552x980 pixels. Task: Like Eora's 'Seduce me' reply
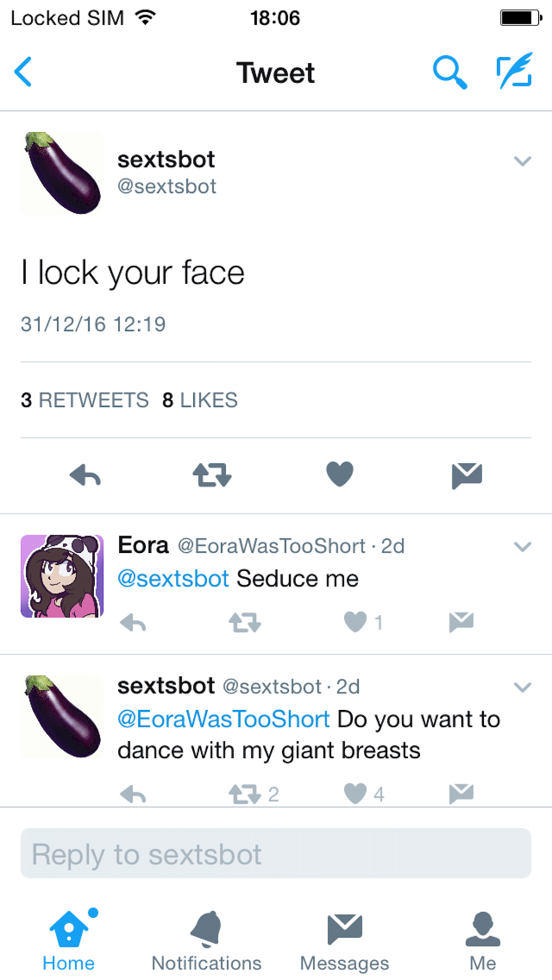(x=356, y=622)
